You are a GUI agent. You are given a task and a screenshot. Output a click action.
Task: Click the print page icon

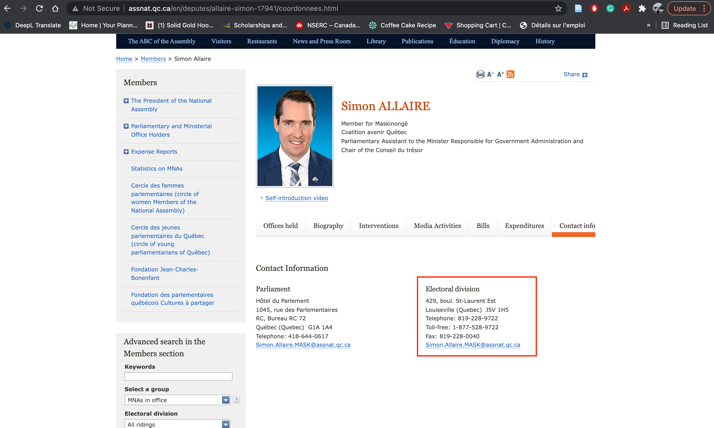(480, 74)
